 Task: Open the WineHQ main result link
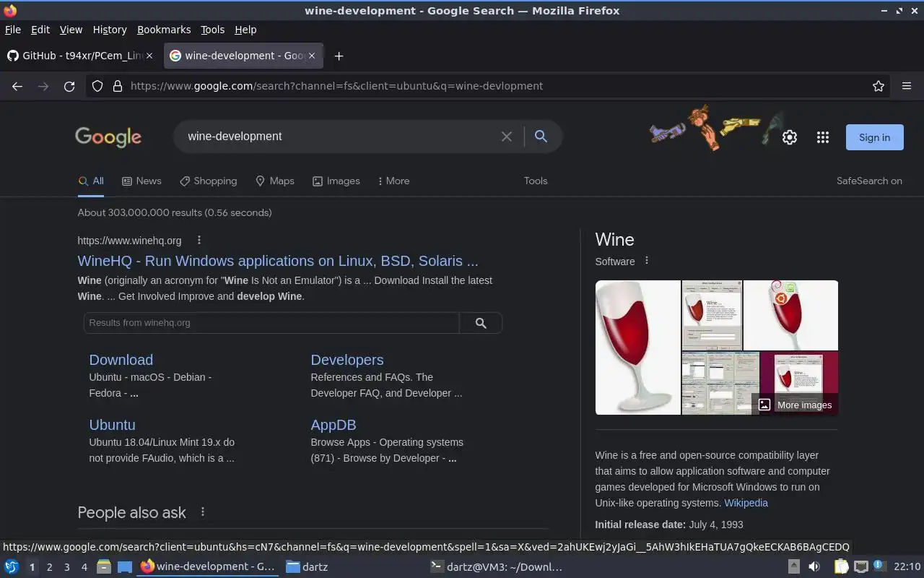point(278,261)
